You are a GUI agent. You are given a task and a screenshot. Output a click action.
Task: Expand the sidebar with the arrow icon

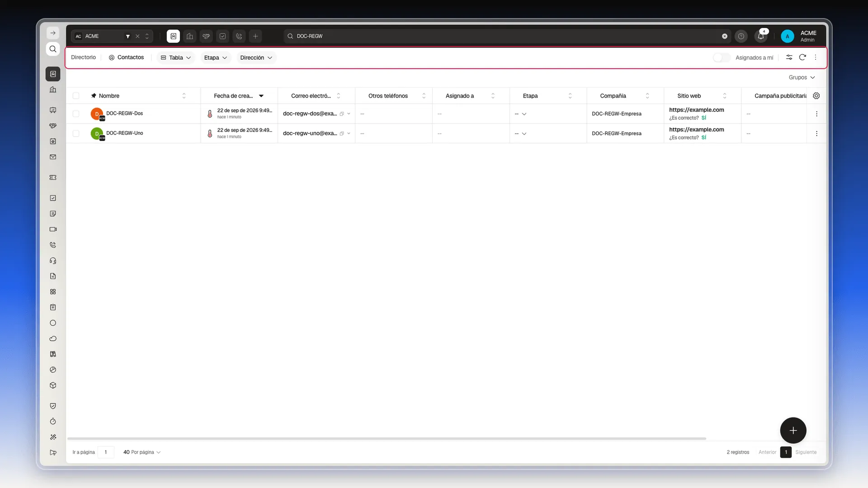(53, 33)
